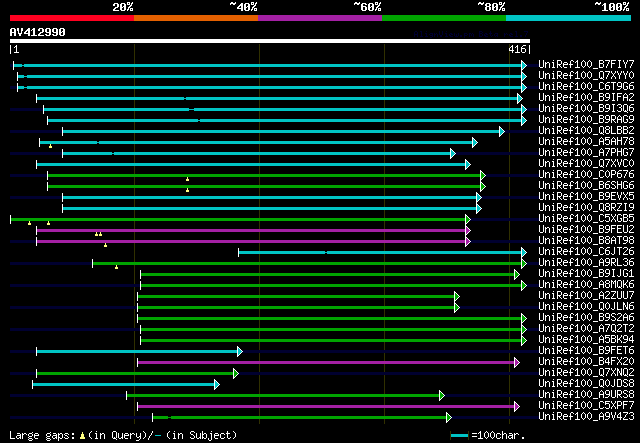This screenshot has width=640, height=443.
Task: Click the UniRef100_A9V4Z3 label
Action: 586,417
